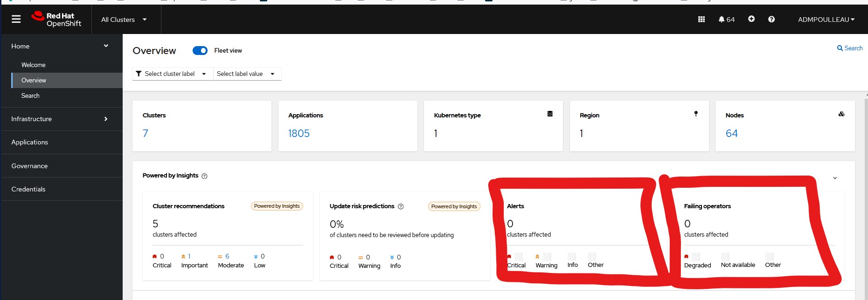Click Kubernetes type value 1
This screenshot has width=868, height=300.
[436, 133]
